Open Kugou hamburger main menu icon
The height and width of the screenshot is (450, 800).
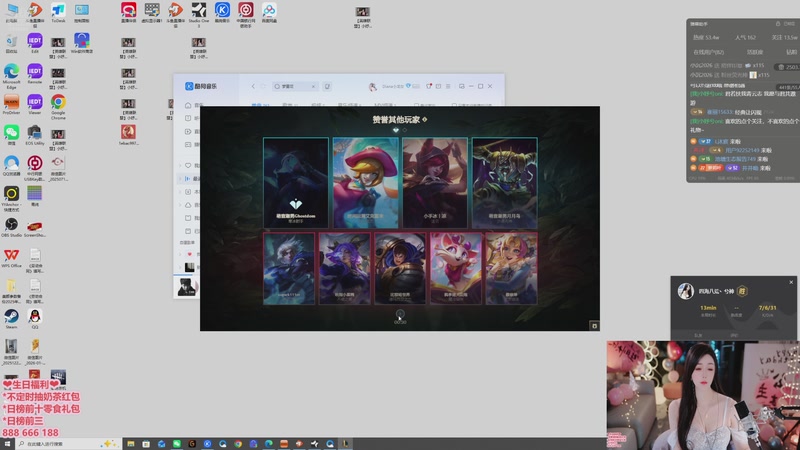coord(448,86)
